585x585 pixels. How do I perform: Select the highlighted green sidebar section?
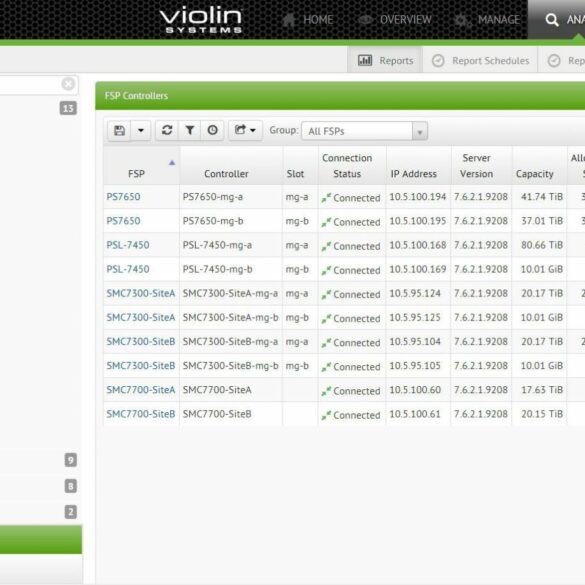tap(41, 539)
